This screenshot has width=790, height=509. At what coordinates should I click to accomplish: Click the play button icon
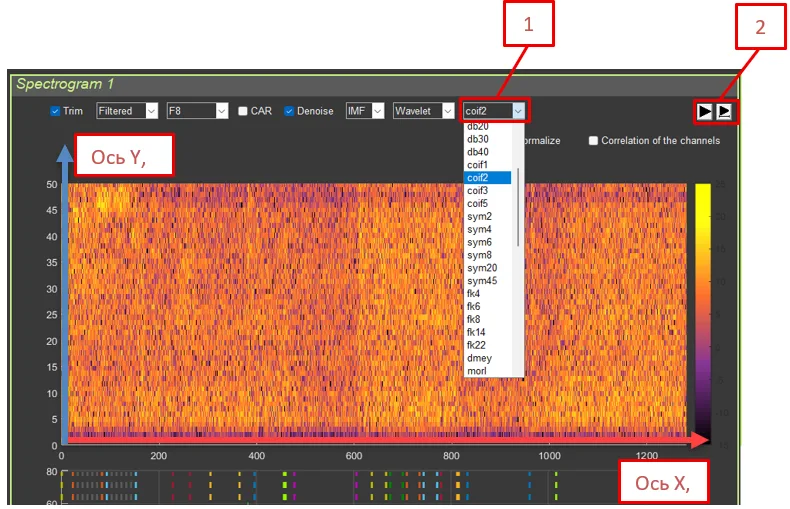point(706,111)
